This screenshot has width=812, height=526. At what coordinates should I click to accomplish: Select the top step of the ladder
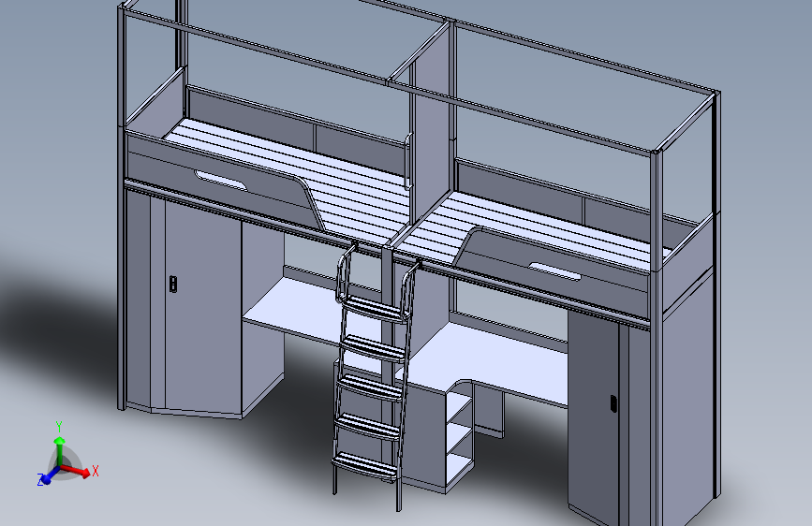click(374, 310)
